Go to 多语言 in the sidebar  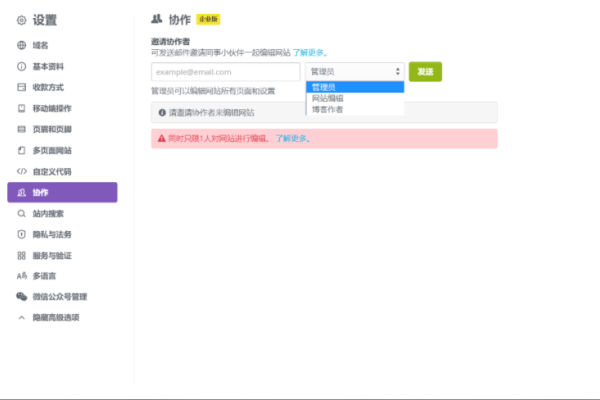tap(44, 276)
